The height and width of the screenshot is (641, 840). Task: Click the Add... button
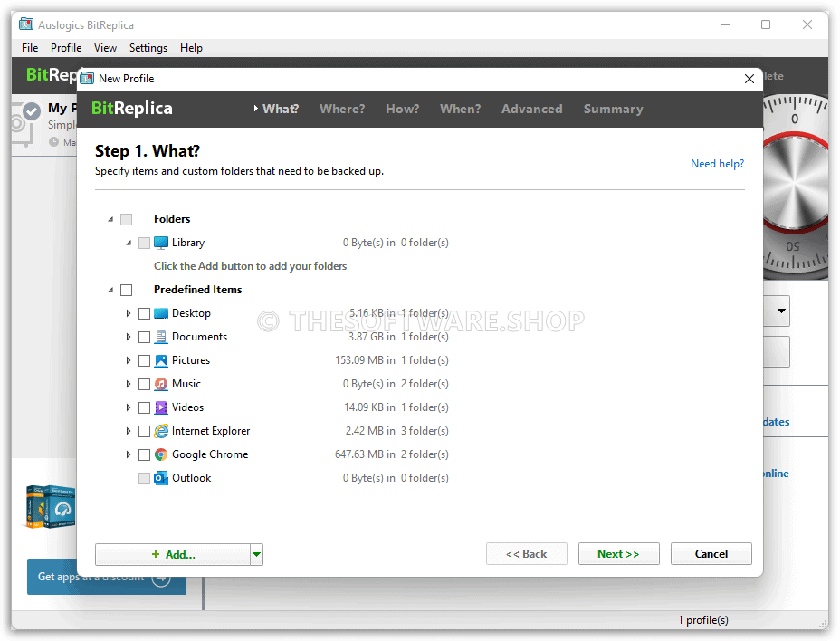click(173, 555)
